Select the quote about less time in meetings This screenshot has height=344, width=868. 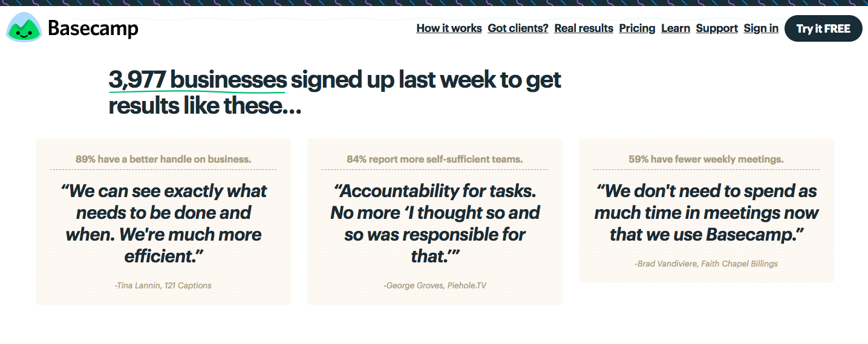706,213
